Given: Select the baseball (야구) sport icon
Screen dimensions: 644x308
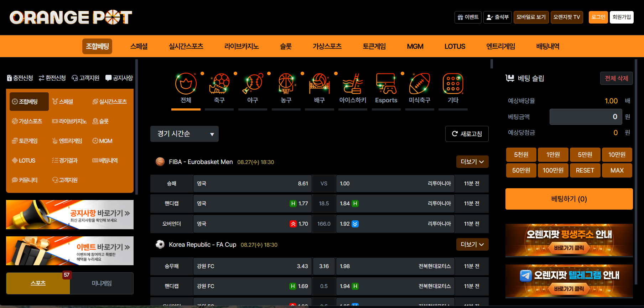Looking at the screenshot, I should click(x=253, y=88).
